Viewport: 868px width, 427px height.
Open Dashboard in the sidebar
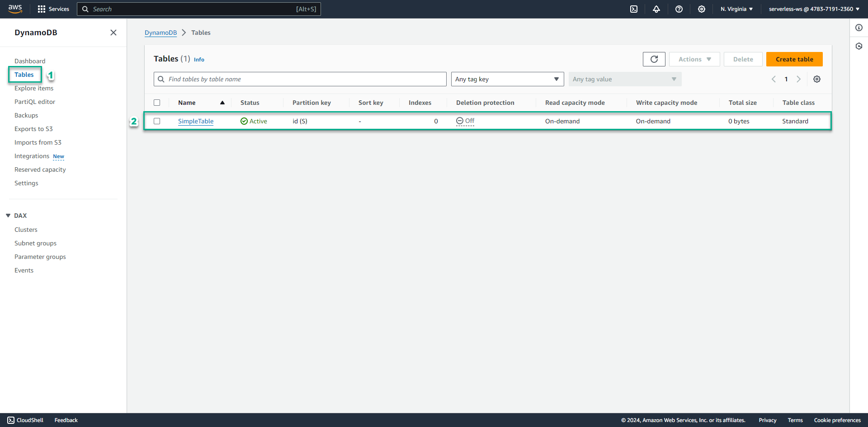pos(30,61)
